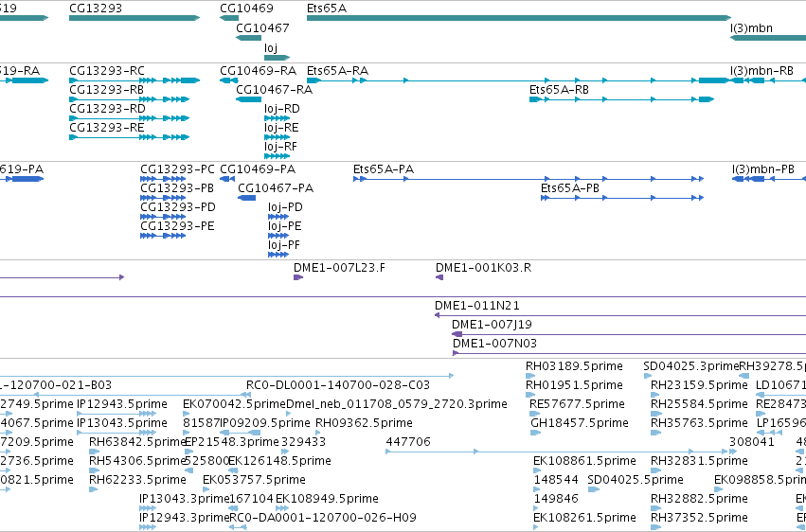The image size is (806, 532).
Task: Select BAC end DME1-007L23.F
Action: point(339,268)
